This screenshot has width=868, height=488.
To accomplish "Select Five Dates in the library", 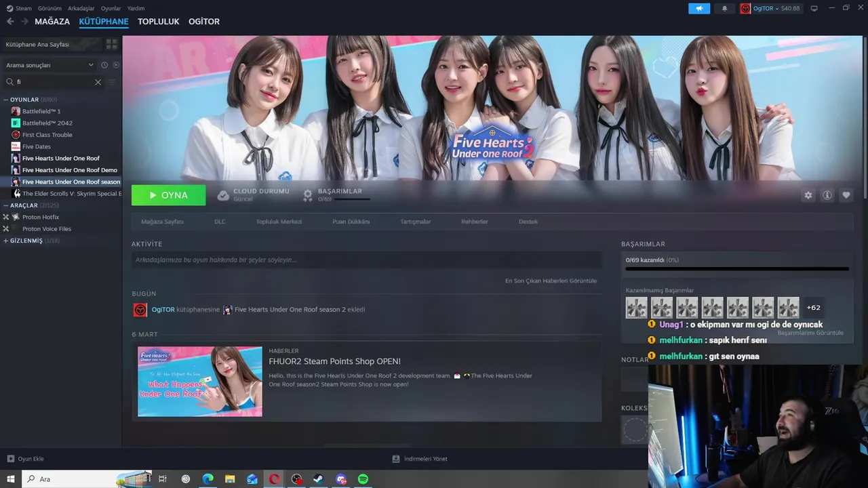I will (36, 146).
